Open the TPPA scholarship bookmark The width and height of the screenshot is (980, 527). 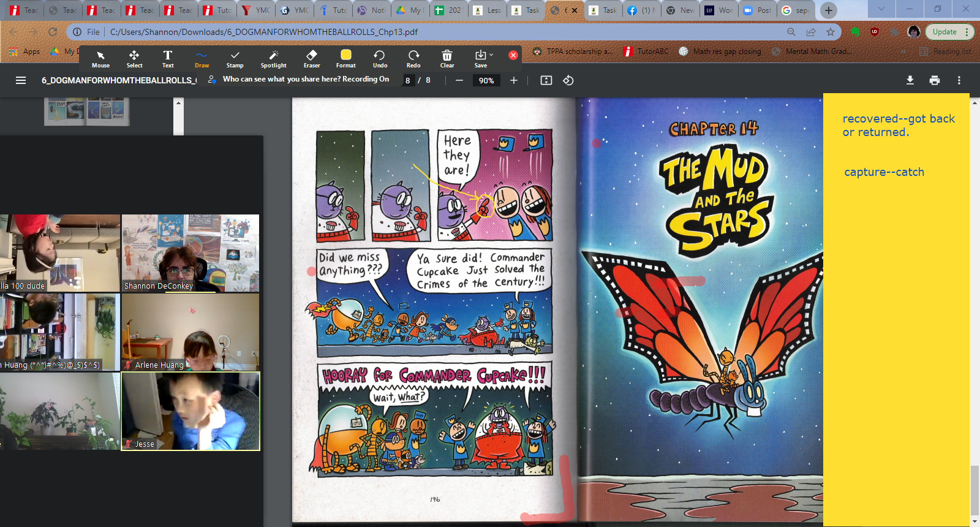tap(573, 51)
